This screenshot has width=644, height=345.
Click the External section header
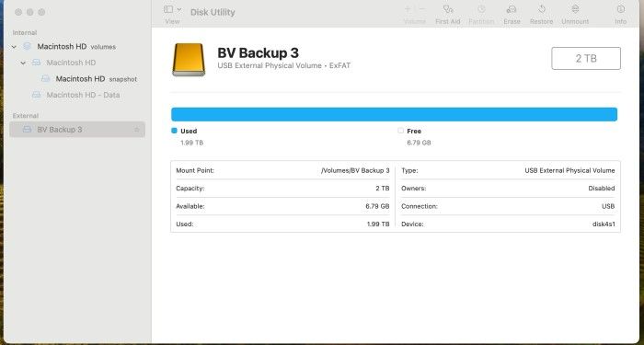point(26,116)
